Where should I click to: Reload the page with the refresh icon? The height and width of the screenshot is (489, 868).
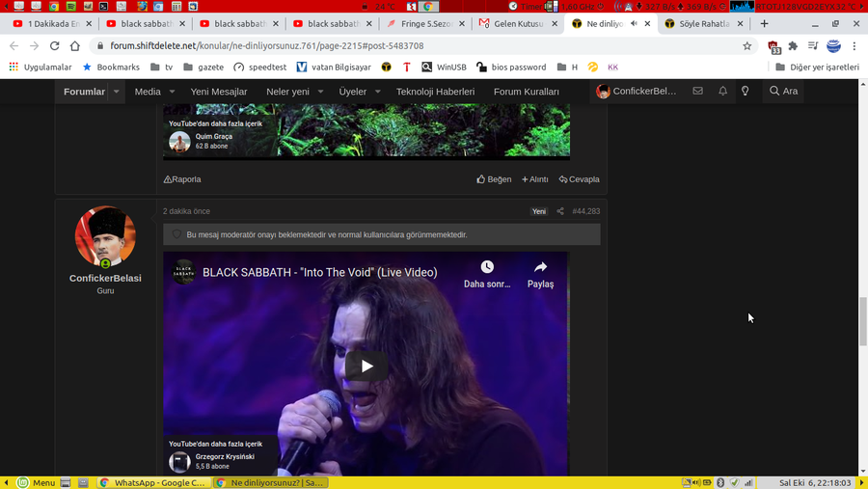(x=54, y=46)
